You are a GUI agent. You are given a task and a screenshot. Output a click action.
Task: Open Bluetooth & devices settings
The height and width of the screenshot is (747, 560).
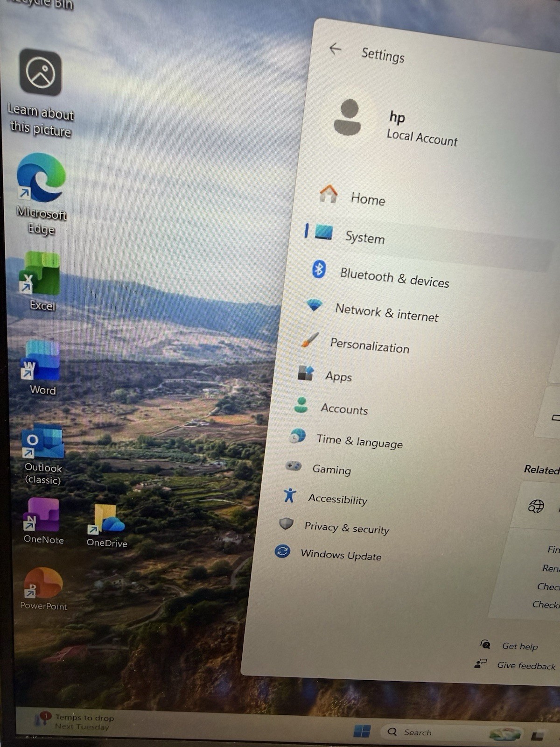tap(394, 277)
